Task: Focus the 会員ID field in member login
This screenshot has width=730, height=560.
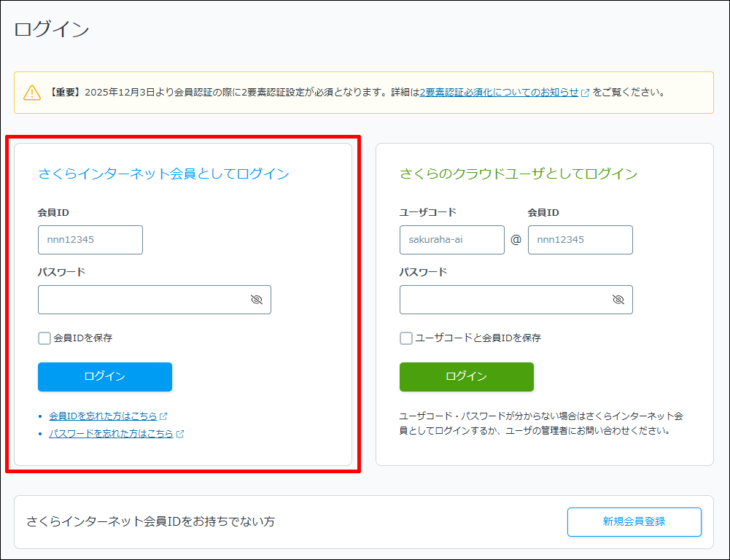Action: tap(90, 240)
